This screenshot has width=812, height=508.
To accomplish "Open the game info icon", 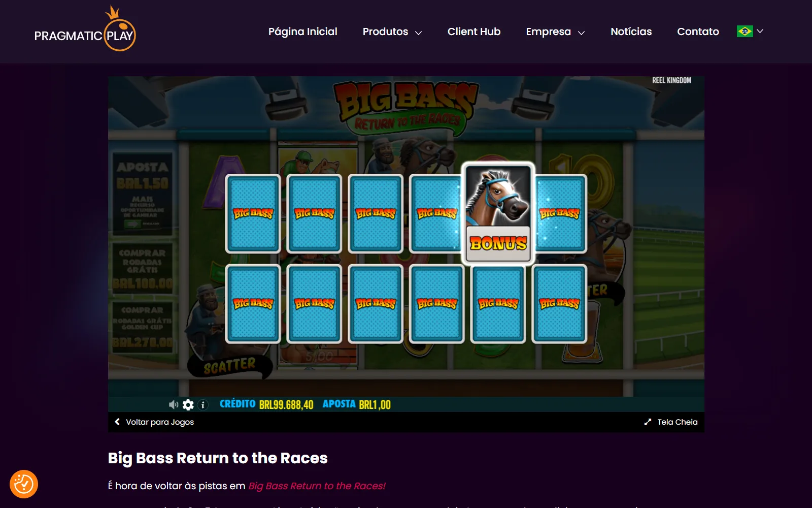I will pos(202,405).
